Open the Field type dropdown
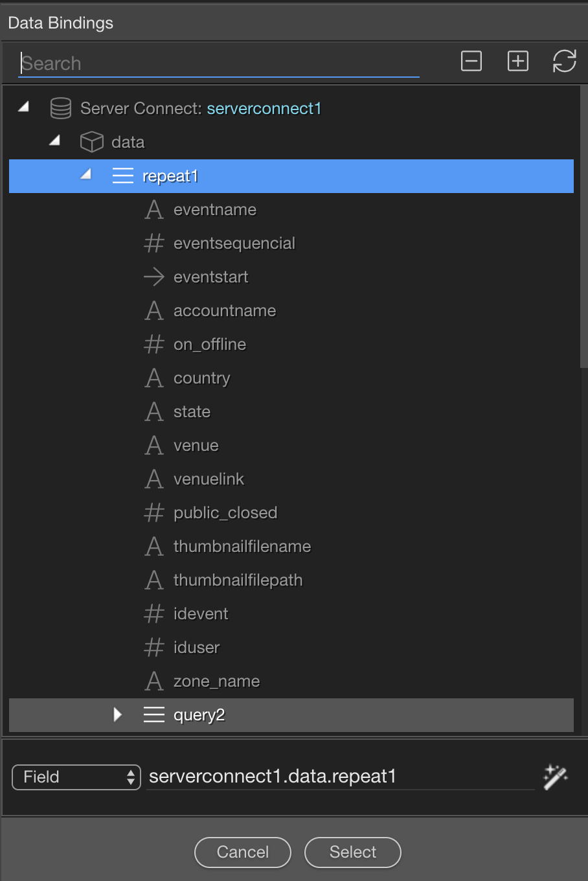 [x=76, y=777]
